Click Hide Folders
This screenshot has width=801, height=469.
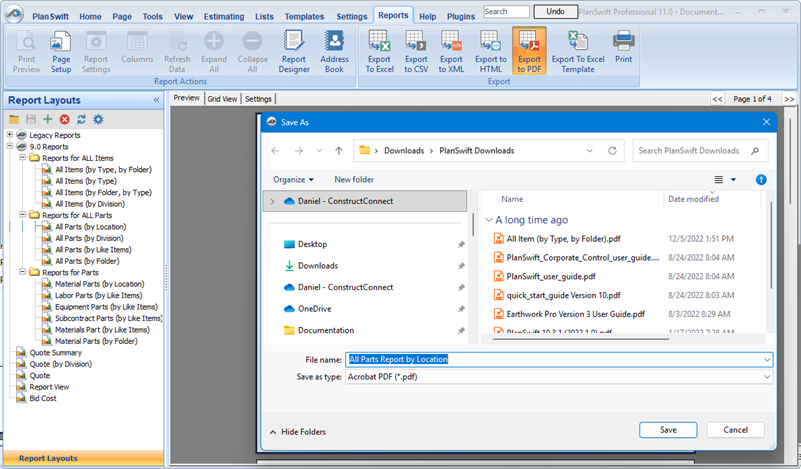(x=298, y=432)
